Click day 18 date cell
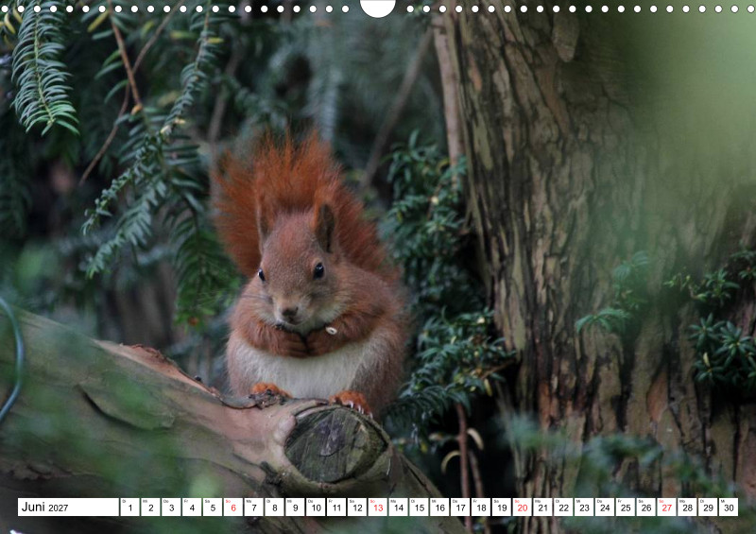 pos(480,508)
